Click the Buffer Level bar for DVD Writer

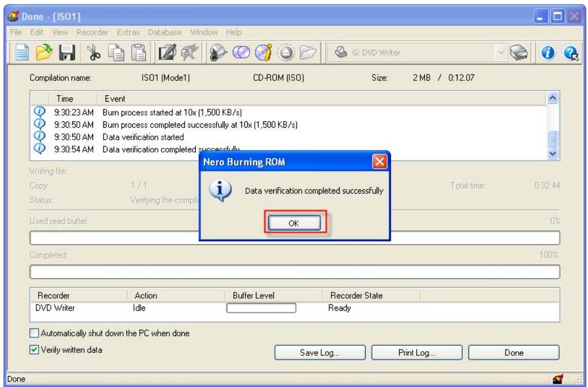[x=261, y=308]
